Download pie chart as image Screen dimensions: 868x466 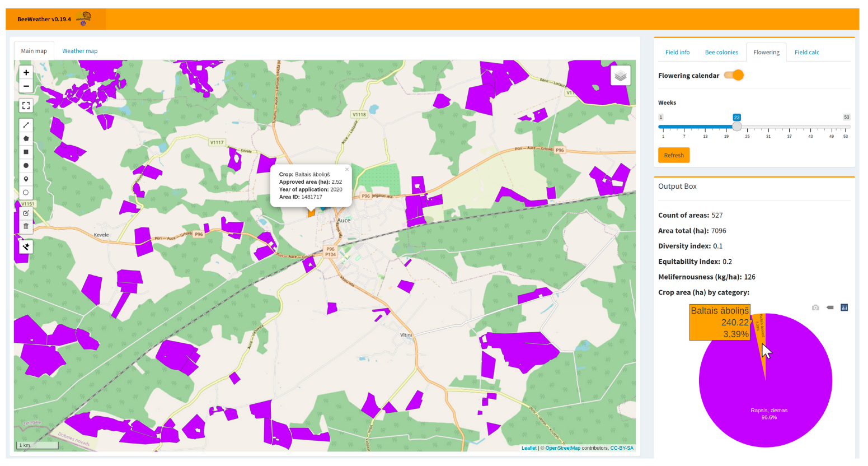pos(815,307)
